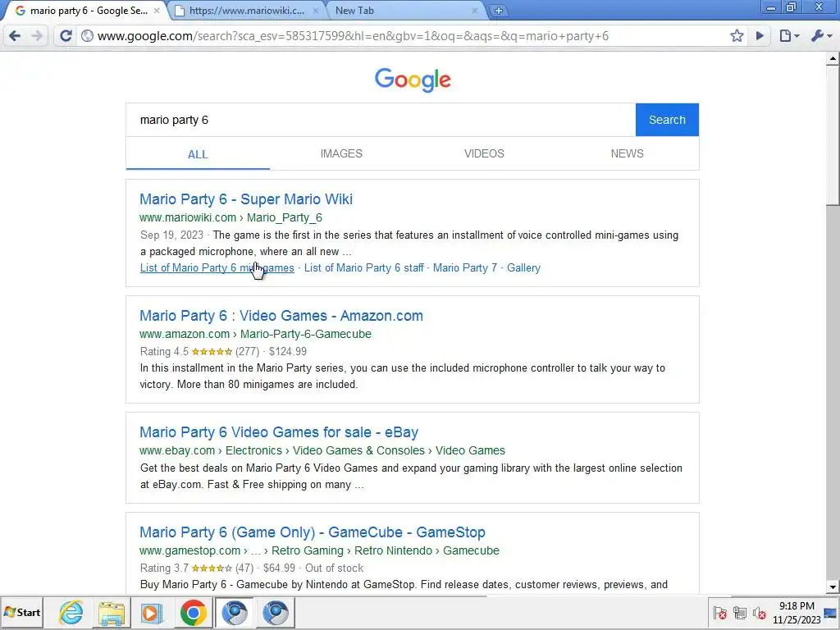Viewport: 840px width, 630px height.
Task: Minimize the browser window
Action: 771,7
